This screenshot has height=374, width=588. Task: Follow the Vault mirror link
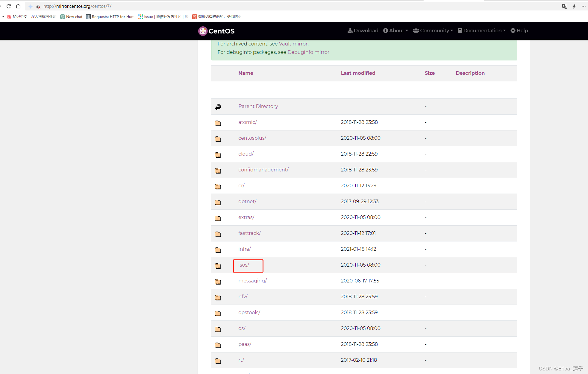click(x=293, y=44)
